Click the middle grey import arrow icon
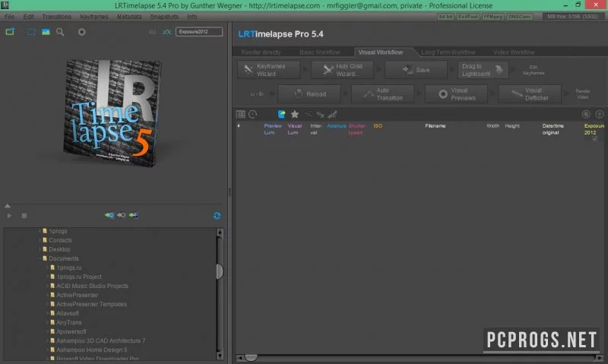The image size is (608, 364). 122,215
